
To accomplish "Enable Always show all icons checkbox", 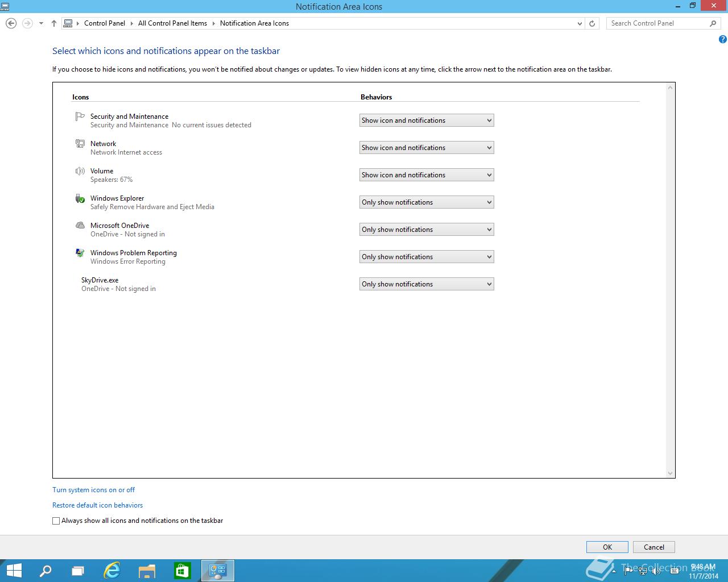I will tap(56, 521).
